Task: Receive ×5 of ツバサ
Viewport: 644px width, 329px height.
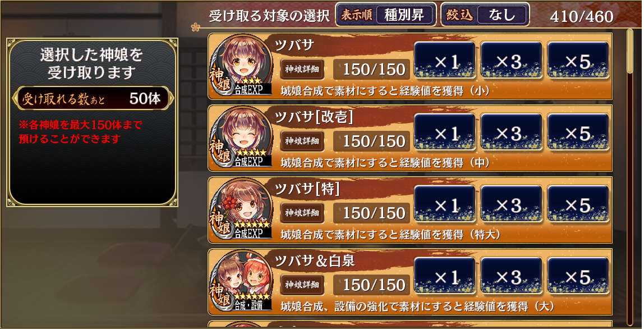Action: [578, 60]
